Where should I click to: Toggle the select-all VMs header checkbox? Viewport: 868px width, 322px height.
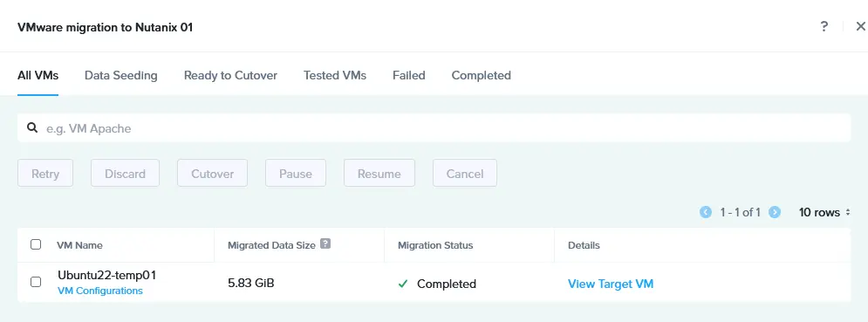point(36,244)
